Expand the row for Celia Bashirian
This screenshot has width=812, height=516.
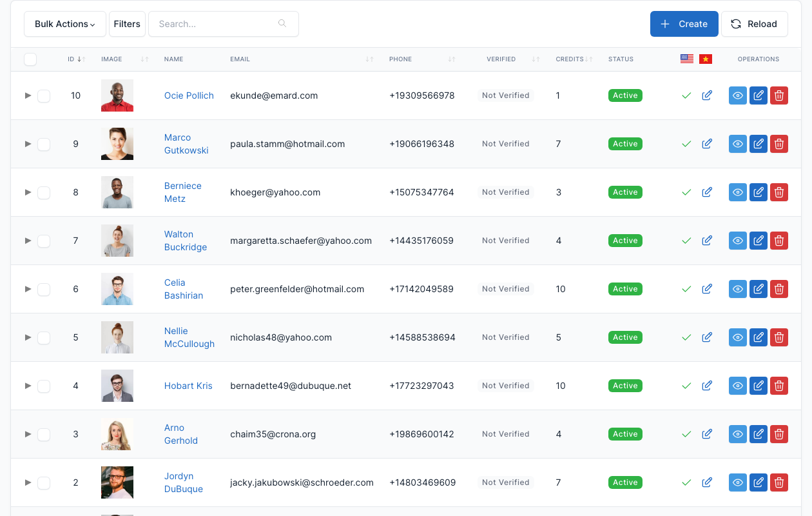pos(28,288)
